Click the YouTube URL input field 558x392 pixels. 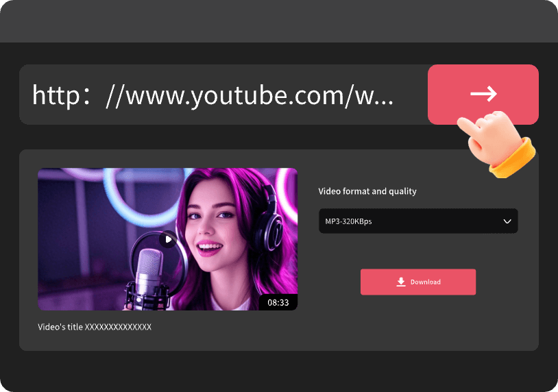coord(223,95)
